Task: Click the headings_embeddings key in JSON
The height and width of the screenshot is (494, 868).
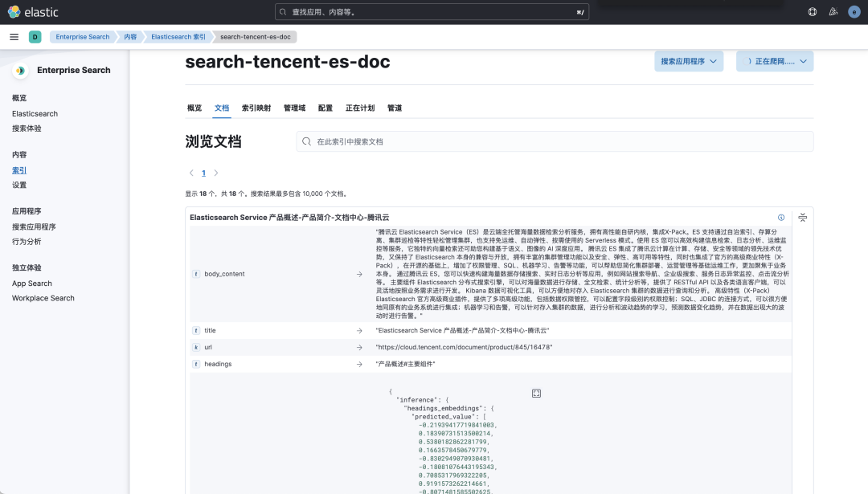Action: (447, 408)
